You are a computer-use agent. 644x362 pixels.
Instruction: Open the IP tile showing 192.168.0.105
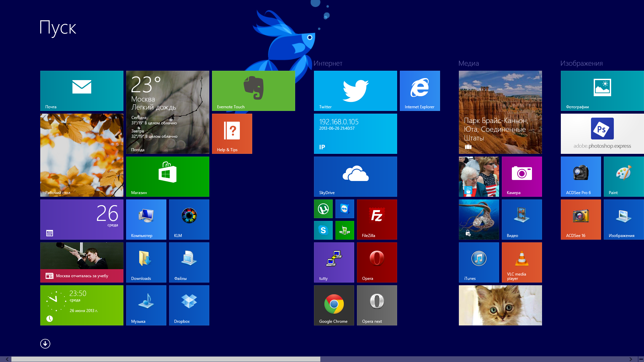pos(356,134)
